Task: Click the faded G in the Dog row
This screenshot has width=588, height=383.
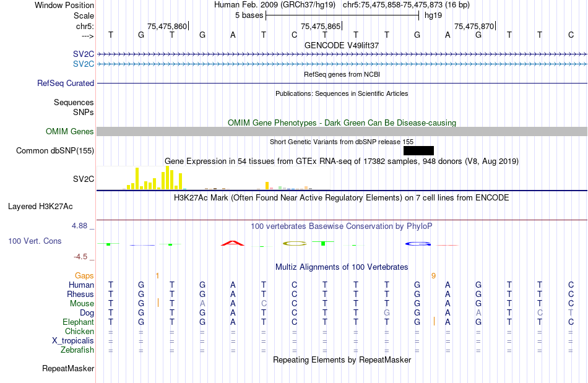Action: click(x=387, y=313)
